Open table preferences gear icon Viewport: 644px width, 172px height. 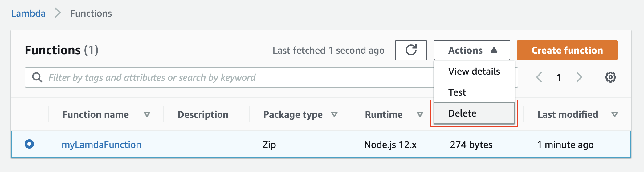pos(610,77)
